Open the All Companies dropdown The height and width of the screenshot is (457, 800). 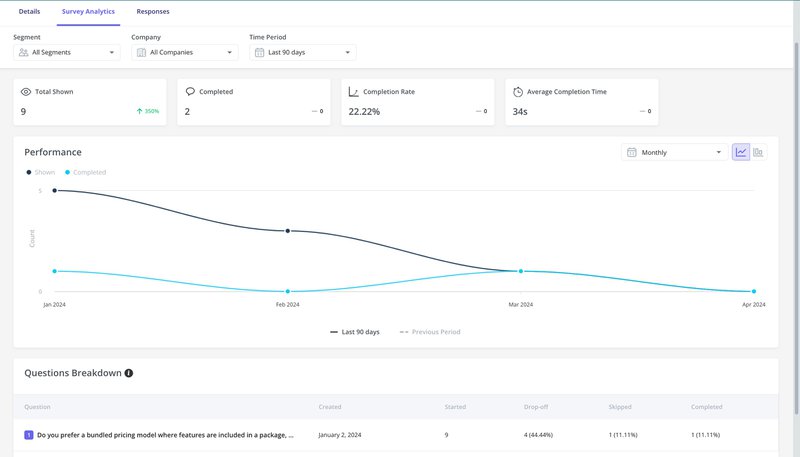(x=185, y=52)
